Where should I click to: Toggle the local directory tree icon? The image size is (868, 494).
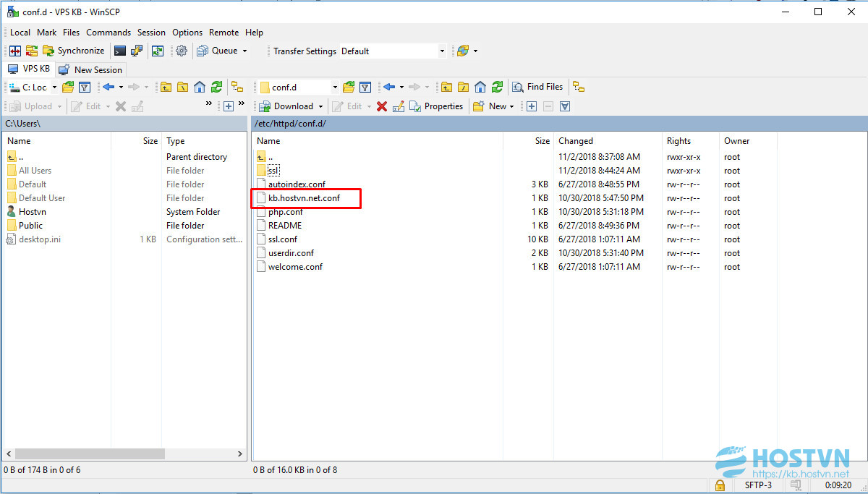[237, 87]
